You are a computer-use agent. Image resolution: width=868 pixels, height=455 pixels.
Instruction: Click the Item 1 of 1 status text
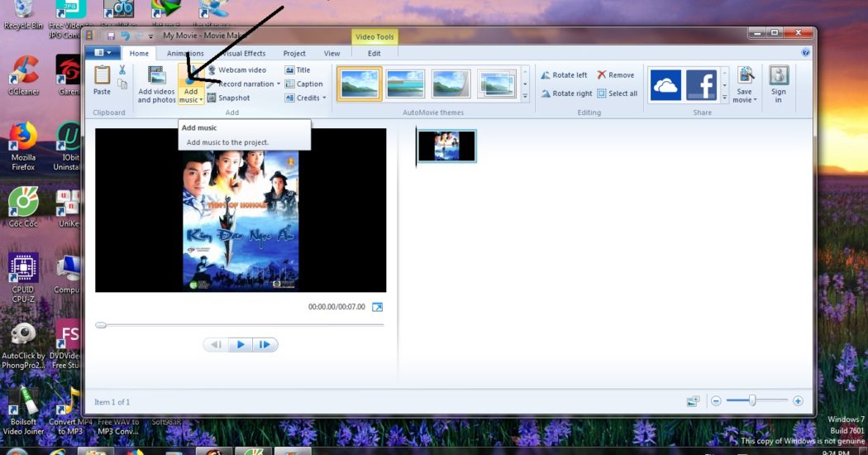pos(112,402)
